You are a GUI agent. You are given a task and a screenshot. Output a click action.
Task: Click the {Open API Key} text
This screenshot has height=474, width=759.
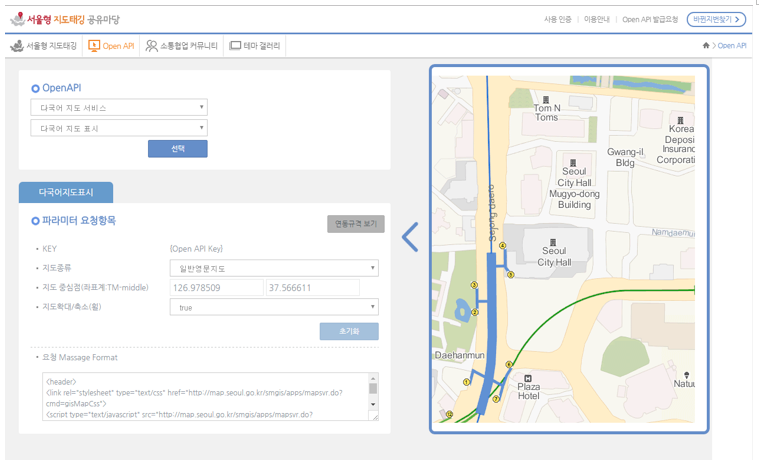tap(196, 249)
